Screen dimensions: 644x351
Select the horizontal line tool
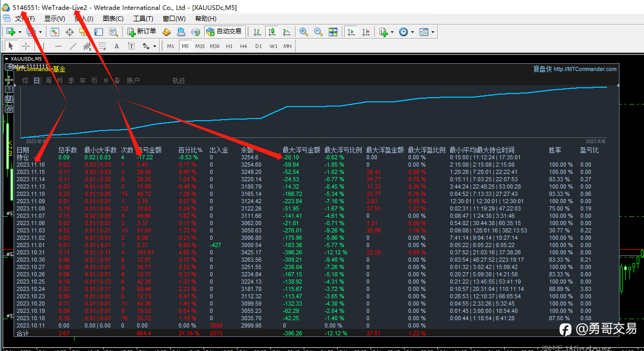point(58,46)
